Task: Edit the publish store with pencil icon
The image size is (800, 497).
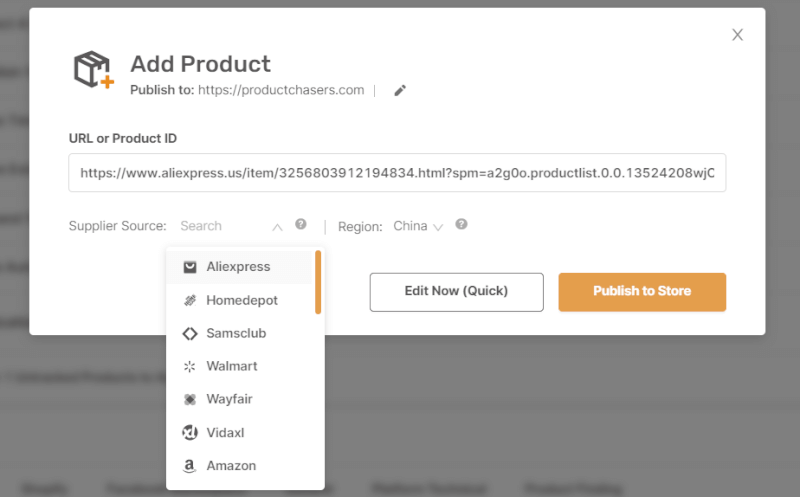Action: pos(400,90)
